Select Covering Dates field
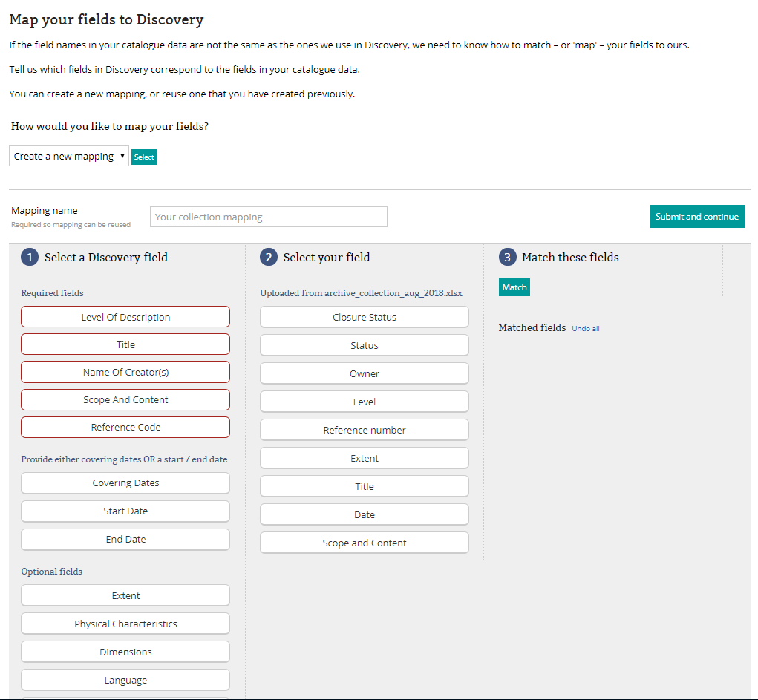This screenshot has height=700, width=758. 125,483
